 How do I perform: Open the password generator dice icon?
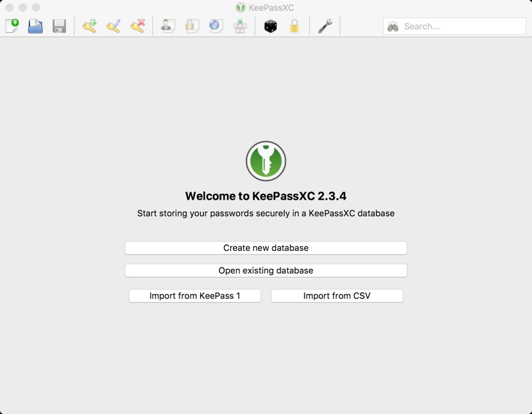[271, 26]
